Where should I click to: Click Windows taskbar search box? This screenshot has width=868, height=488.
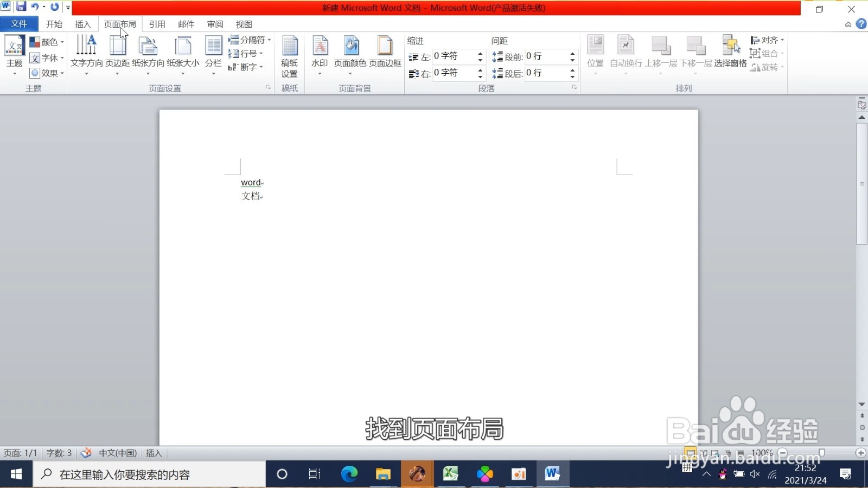(149, 474)
